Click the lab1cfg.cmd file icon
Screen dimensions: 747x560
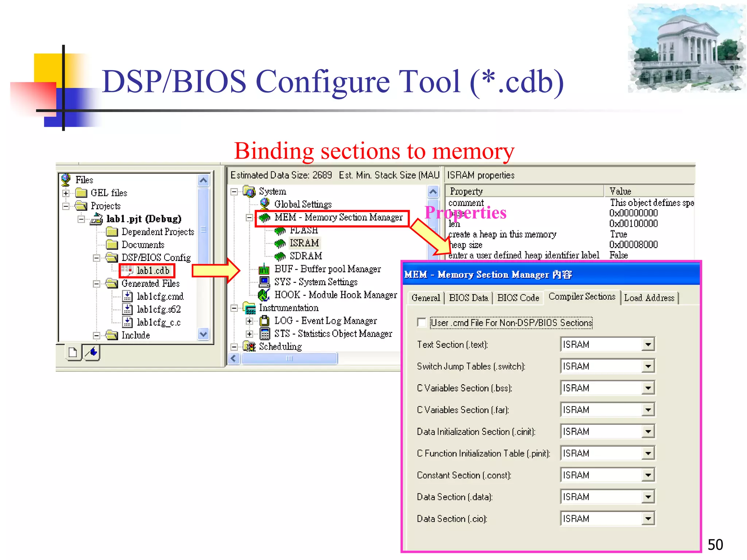point(127,296)
